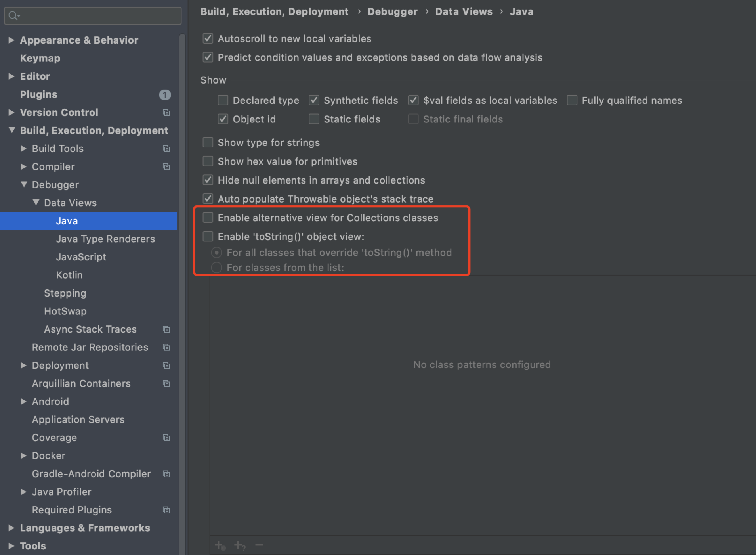This screenshot has width=756, height=555.
Task: Collapse the Debugger tree node
Action: (24, 184)
